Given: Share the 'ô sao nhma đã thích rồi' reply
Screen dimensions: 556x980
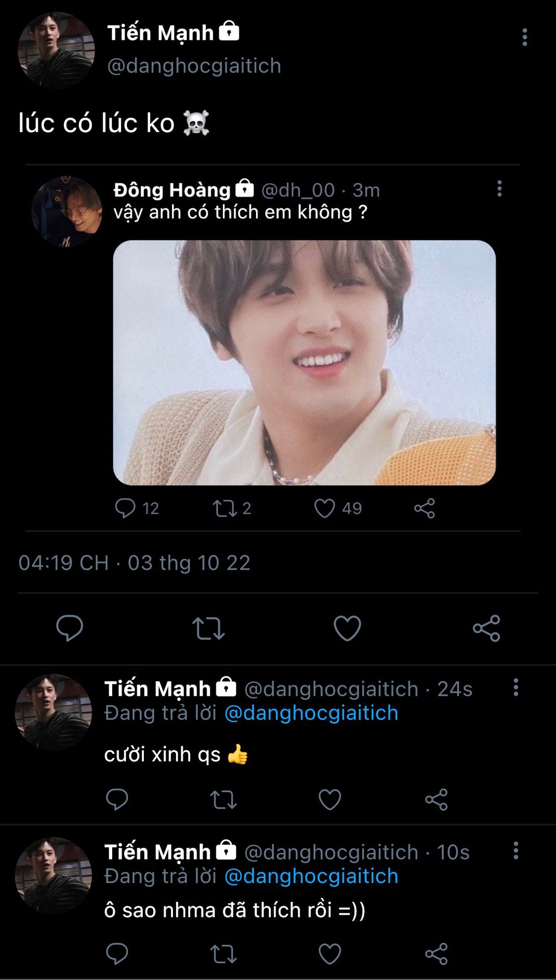Looking at the screenshot, I should (x=437, y=953).
